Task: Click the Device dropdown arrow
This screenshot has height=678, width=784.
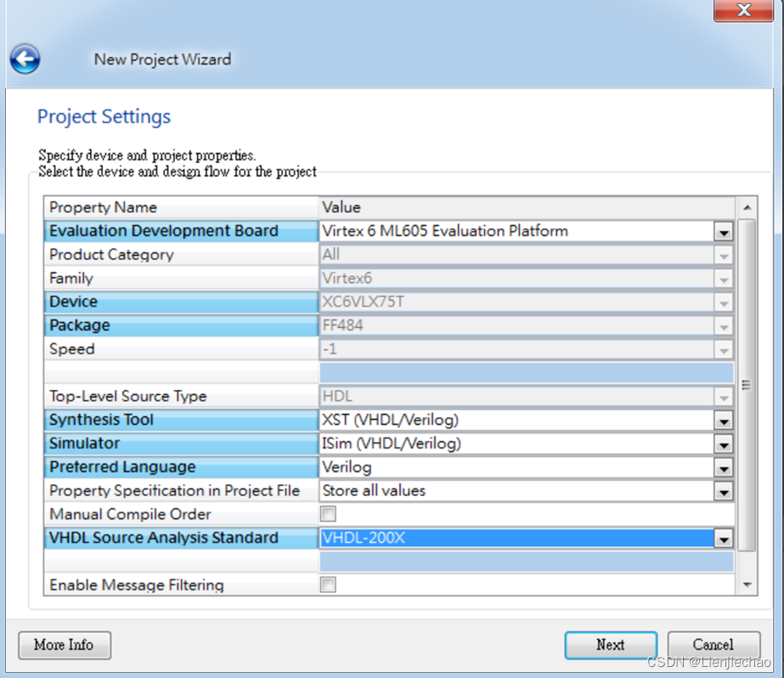Action: (x=724, y=302)
